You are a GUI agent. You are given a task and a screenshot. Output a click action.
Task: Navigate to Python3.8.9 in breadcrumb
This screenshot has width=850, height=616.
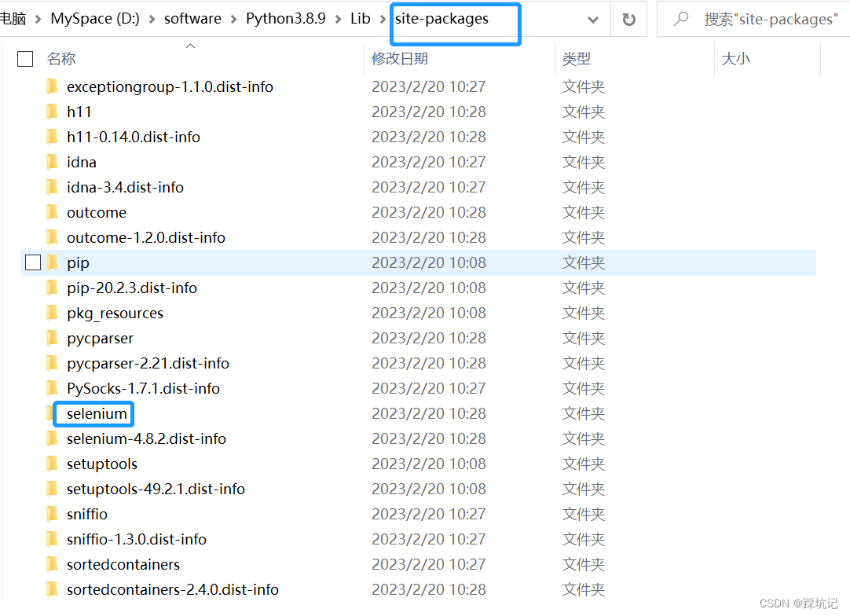pyautogui.click(x=286, y=18)
